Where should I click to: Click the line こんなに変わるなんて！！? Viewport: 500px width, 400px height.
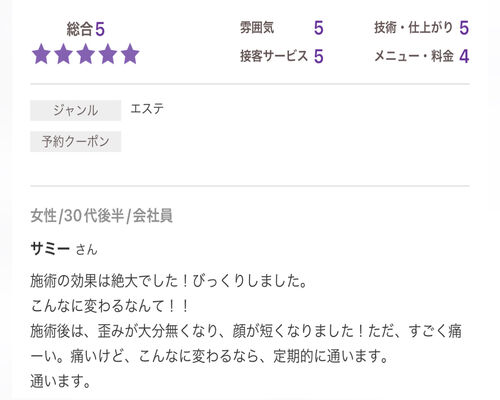pos(110,306)
